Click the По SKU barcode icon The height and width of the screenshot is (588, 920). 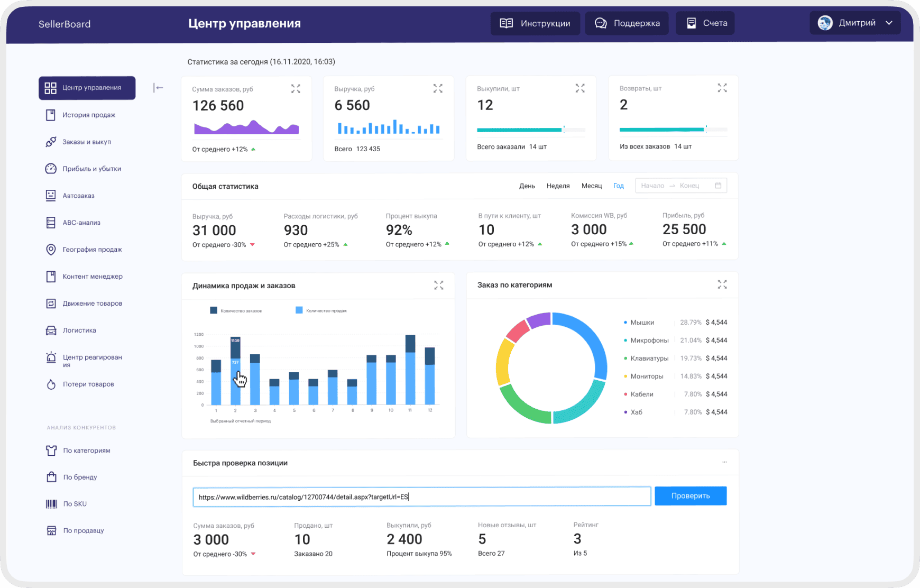coord(51,504)
